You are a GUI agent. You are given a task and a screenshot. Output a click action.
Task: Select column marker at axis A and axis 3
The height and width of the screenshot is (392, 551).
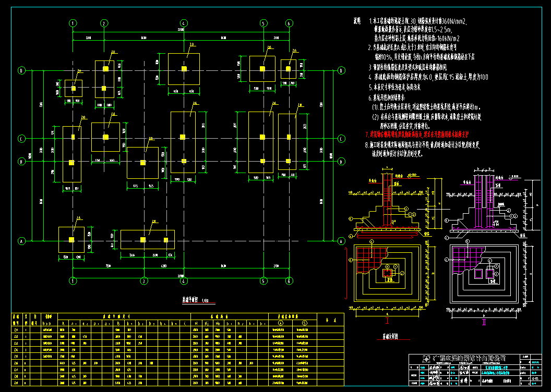(142, 240)
